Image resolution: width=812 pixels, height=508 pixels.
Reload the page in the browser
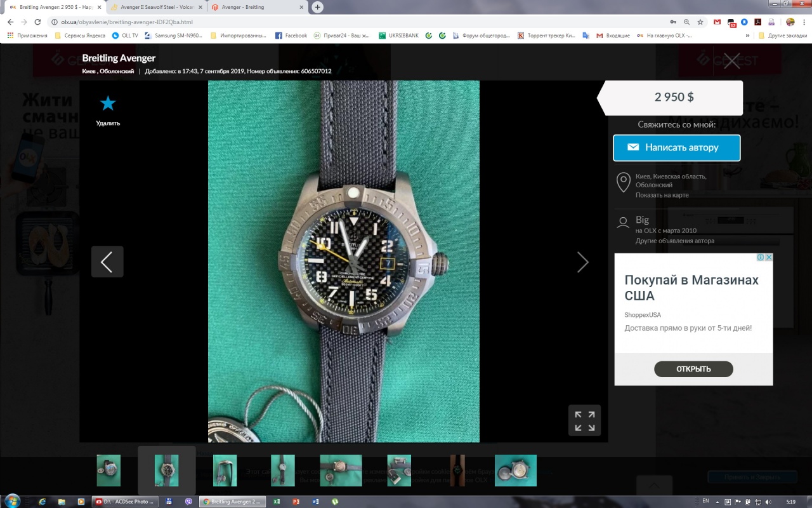pos(37,22)
